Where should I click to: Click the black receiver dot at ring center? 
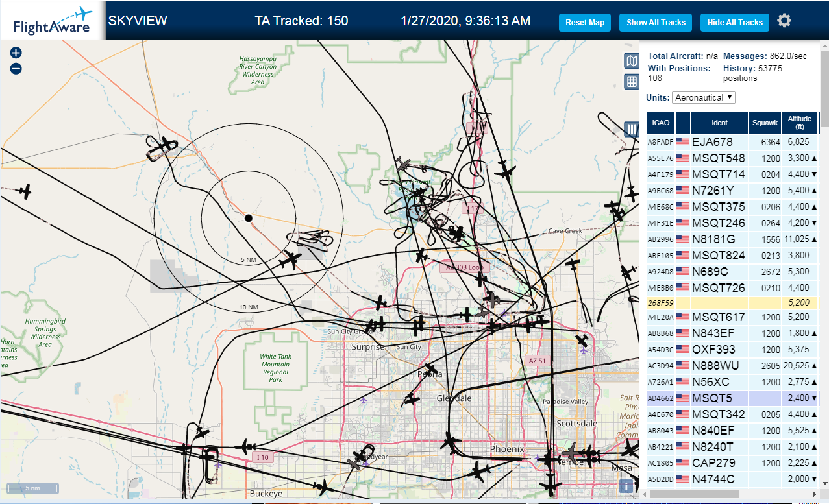(x=248, y=218)
